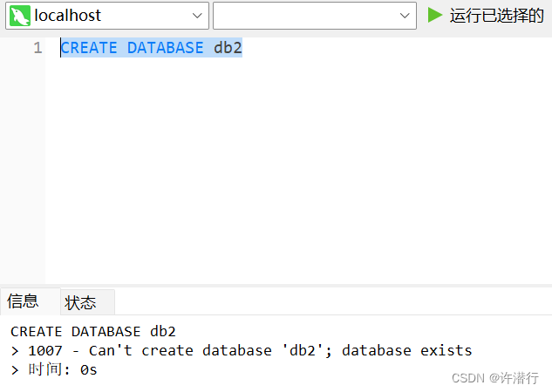Click the green Run Selected play icon
Viewport: 552px width, 392px height.
coord(435,15)
